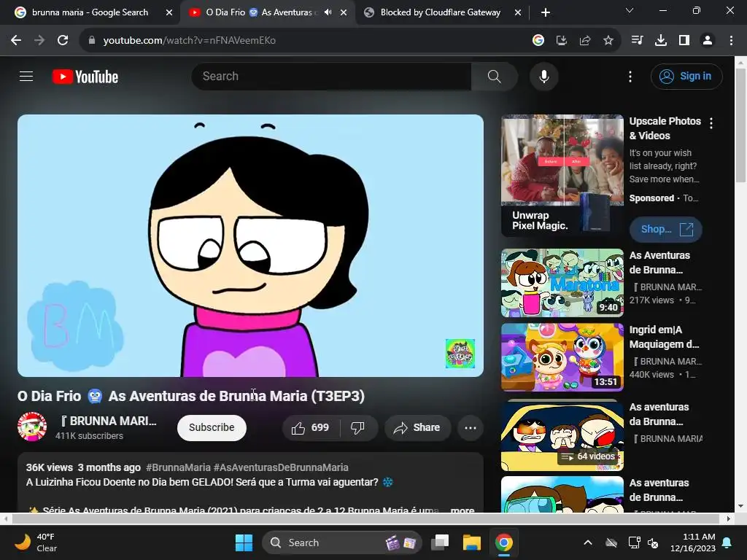Open the Ingrid em|A Maquiagem video thumbnail
Image resolution: width=747 pixels, height=560 pixels.
coord(562,357)
